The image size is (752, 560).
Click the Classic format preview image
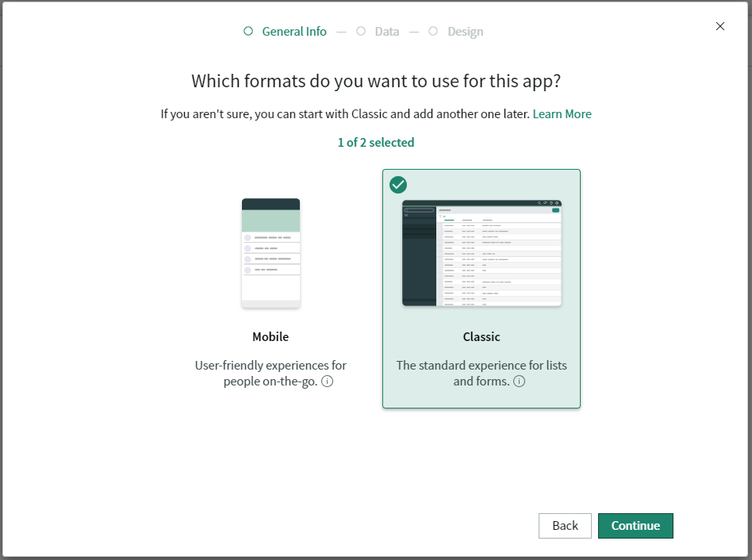point(482,253)
